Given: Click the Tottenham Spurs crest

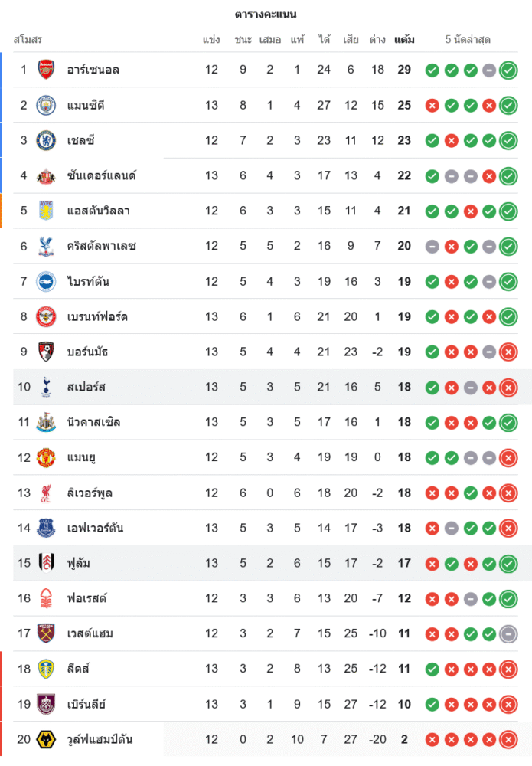Looking at the screenshot, I should tap(47, 387).
